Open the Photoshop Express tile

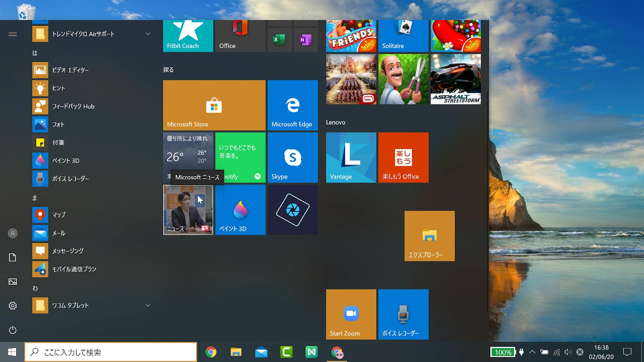[293, 210]
